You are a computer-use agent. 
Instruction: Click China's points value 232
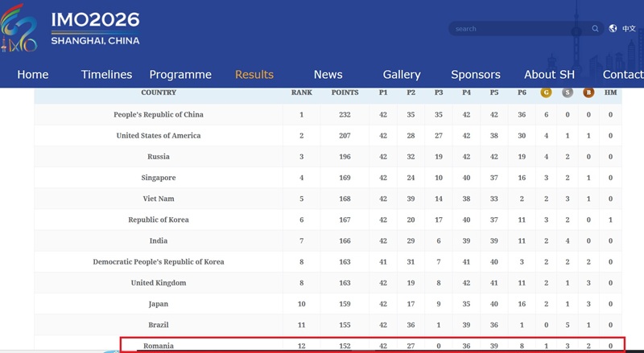(x=345, y=114)
